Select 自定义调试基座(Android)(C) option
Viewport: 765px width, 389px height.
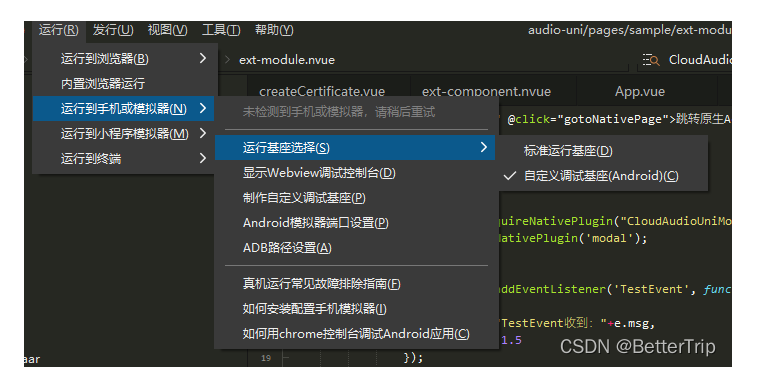tap(603, 176)
